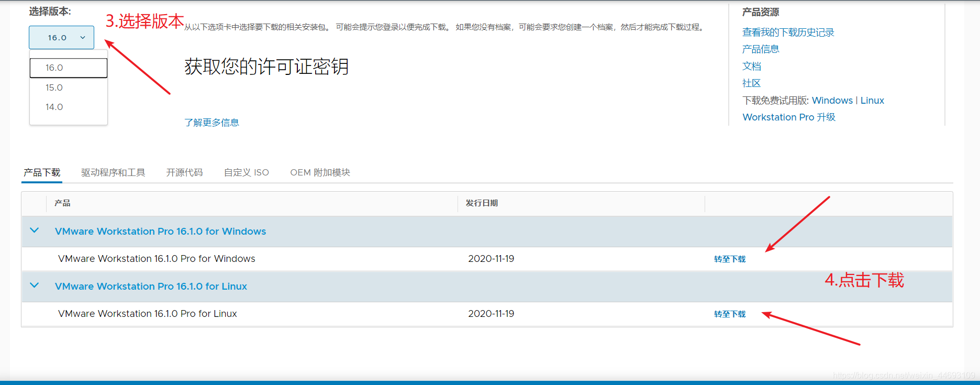
Task: Switch to the 开源代码 tab
Action: coord(184,172)
